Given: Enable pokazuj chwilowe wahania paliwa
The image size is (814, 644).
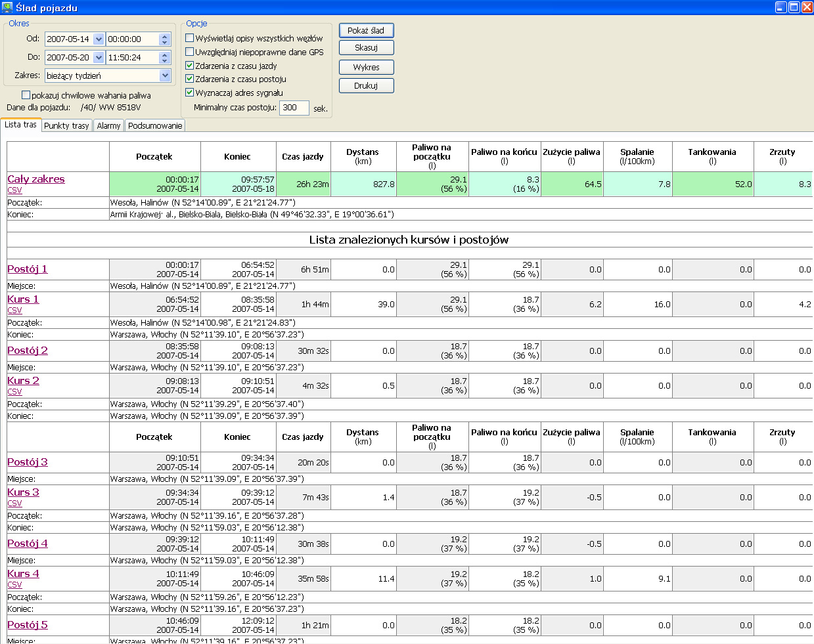Looking at the screenshot, I should 26,95.
